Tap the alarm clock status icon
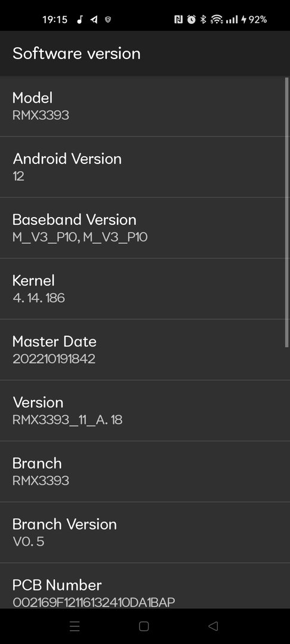The width and height of the screenshot is (290, 644). click(192, 19)
